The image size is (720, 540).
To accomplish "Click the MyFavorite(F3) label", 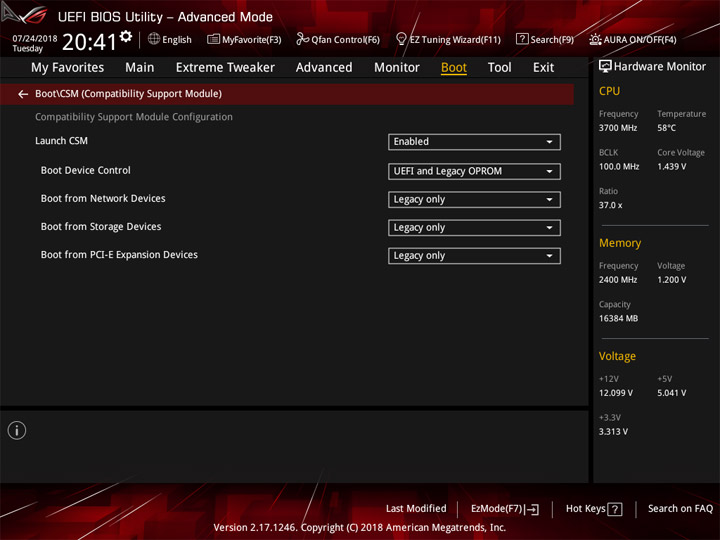I will click(x=252, y=40).
